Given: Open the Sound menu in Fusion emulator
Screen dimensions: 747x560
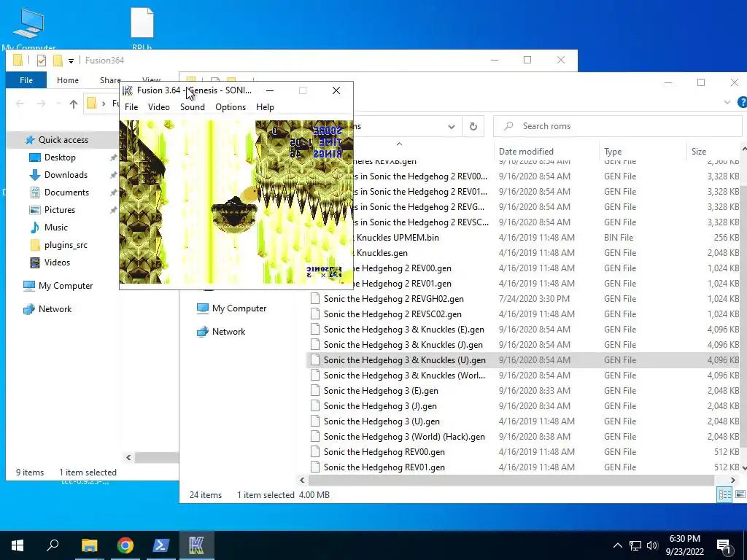Looking at the screenshot, I should coord(193,107).
